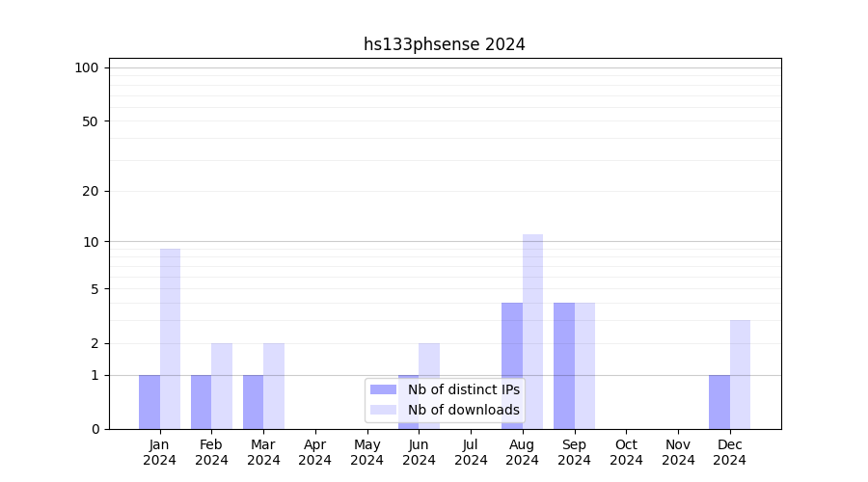Click the January distinct IPs bar
This screenshot has height=482, width=868.
[149, 402]
